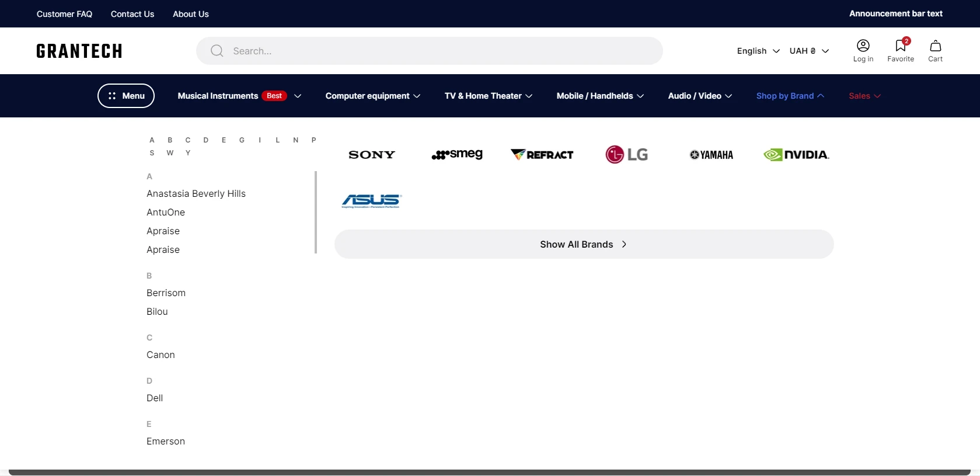Open the Favorite bookmark icon
This screenshot has height=476, width=980.
coord(901,46)
